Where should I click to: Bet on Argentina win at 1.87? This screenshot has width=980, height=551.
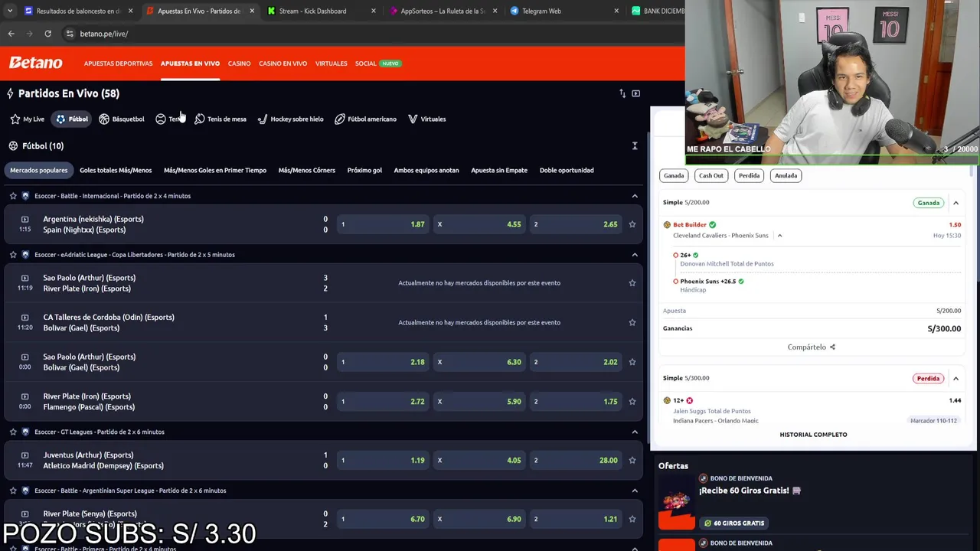coord(383,224)
